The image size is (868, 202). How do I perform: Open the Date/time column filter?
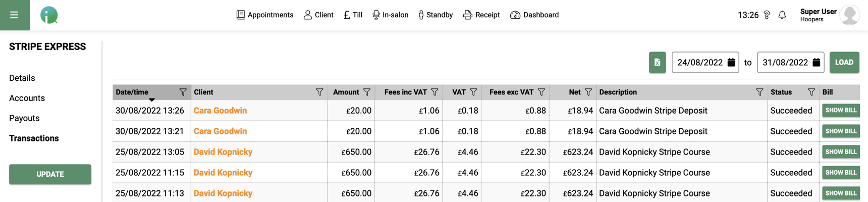(183, 92)
